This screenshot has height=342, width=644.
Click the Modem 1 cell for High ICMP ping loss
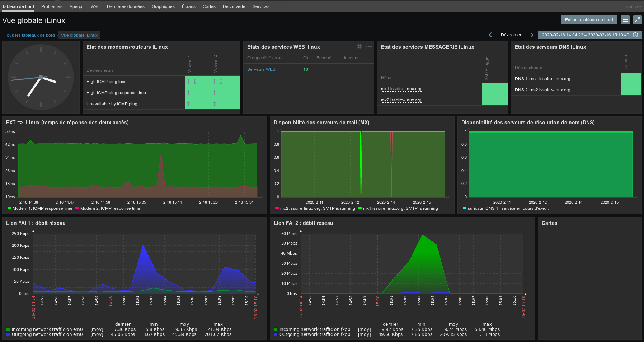197,82
